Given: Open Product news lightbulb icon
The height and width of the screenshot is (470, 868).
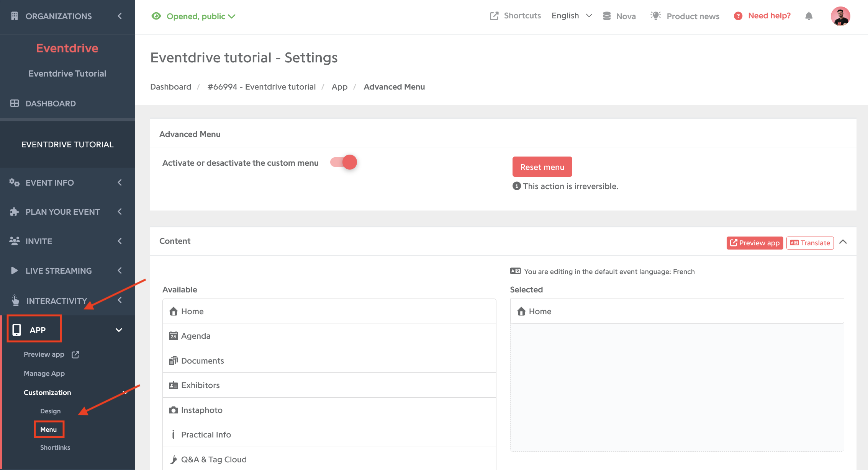Looking at the screenshot, I should [x=655, y=16].
